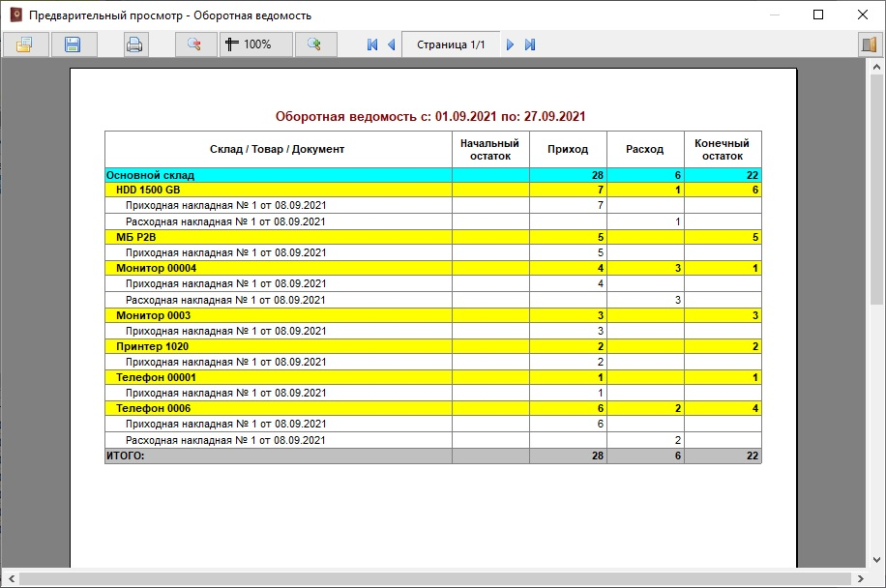Click the 100% zoom level button
This screenshot has width=886, height=588.
(255, 44)
